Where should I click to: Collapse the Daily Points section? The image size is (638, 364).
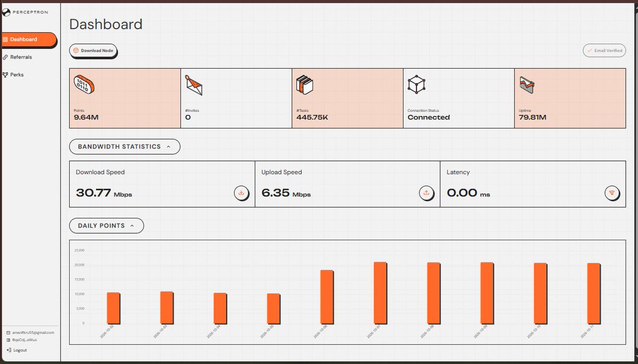[106, 225]
